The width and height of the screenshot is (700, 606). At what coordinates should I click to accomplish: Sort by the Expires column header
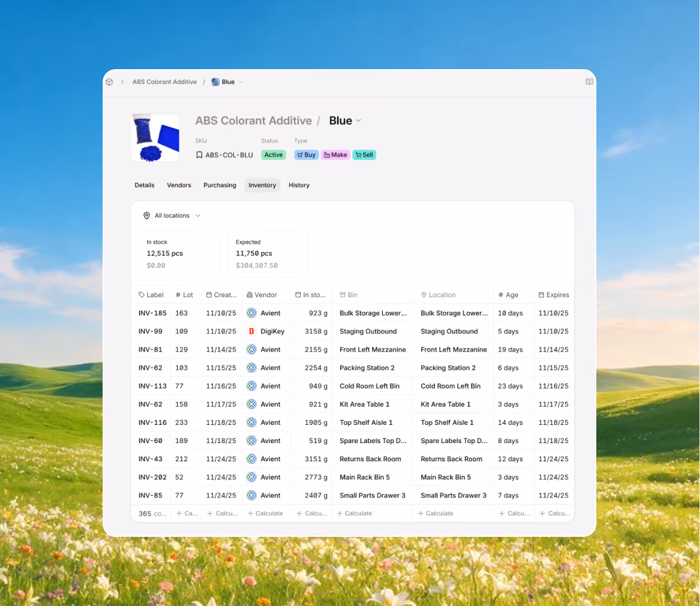[553, 295]
